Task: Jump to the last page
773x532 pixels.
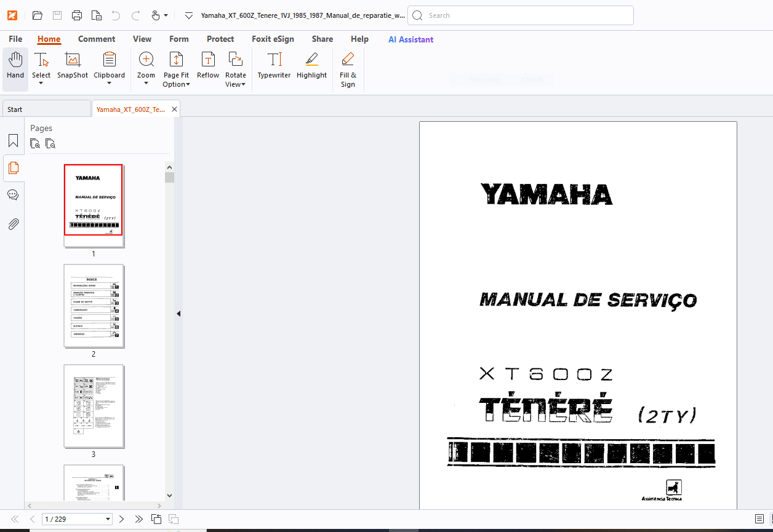Action: [139, 519]
